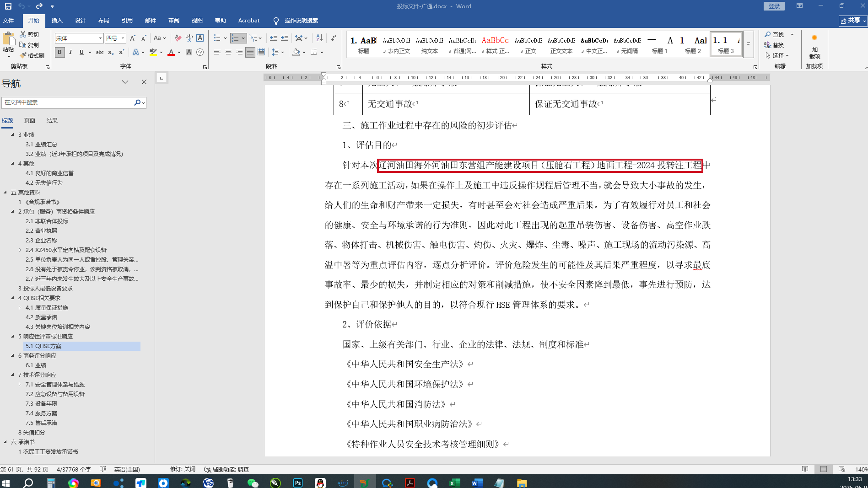Open the Windows taskbar search icon
868x488 pixels.
[x=28, y=483]
